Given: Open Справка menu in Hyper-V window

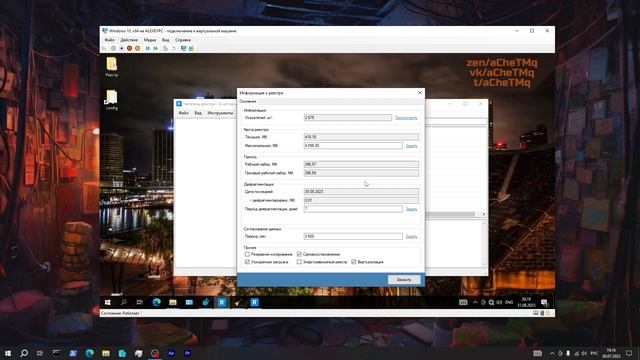Looking at the screenshot, I should pyautogui.click(x=183, y=40).
